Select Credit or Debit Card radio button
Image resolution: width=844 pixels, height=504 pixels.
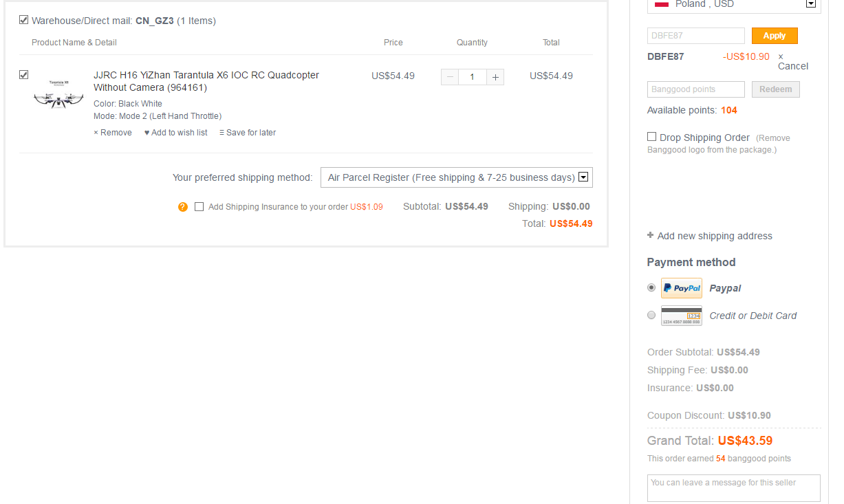(651, 315)
